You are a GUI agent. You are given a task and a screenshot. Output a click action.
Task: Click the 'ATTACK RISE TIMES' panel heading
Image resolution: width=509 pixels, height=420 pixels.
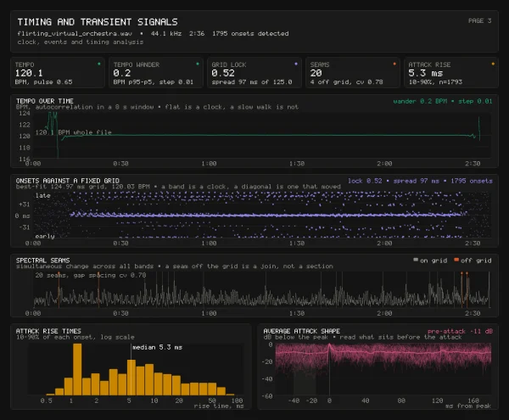point(48,331)
